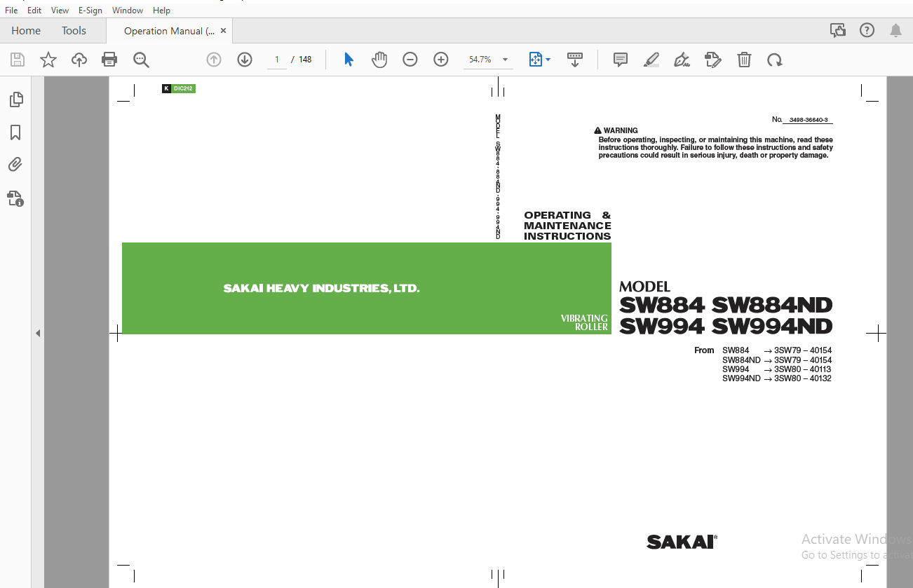Activate the hand pan tool
The width and height of the screenshot is (913, 588).
(379, 60)
